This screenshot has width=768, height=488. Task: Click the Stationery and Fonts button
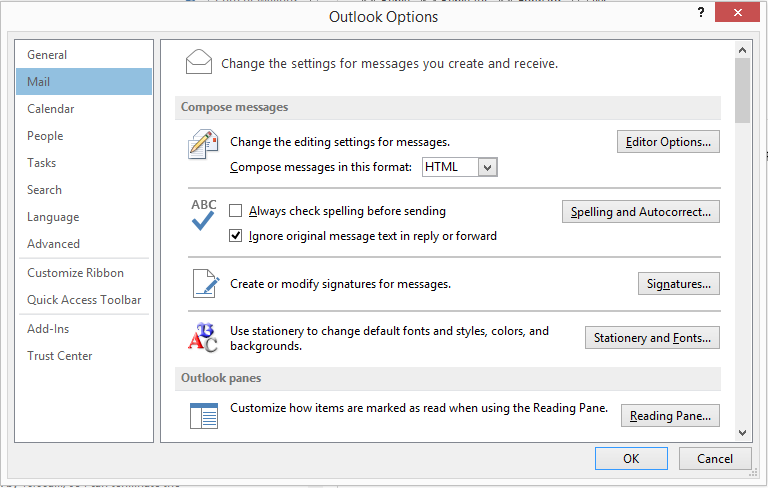pos(652,338)
